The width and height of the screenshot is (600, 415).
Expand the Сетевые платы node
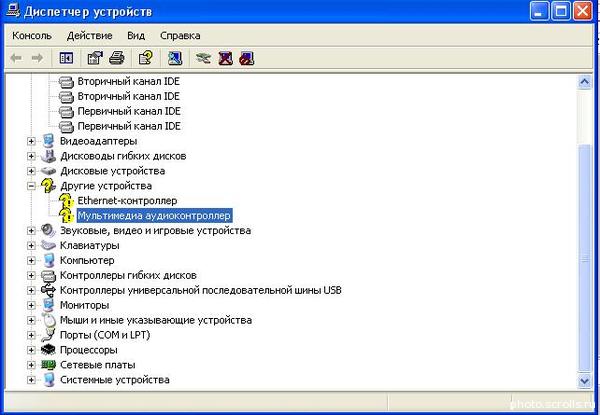[31, 365]
